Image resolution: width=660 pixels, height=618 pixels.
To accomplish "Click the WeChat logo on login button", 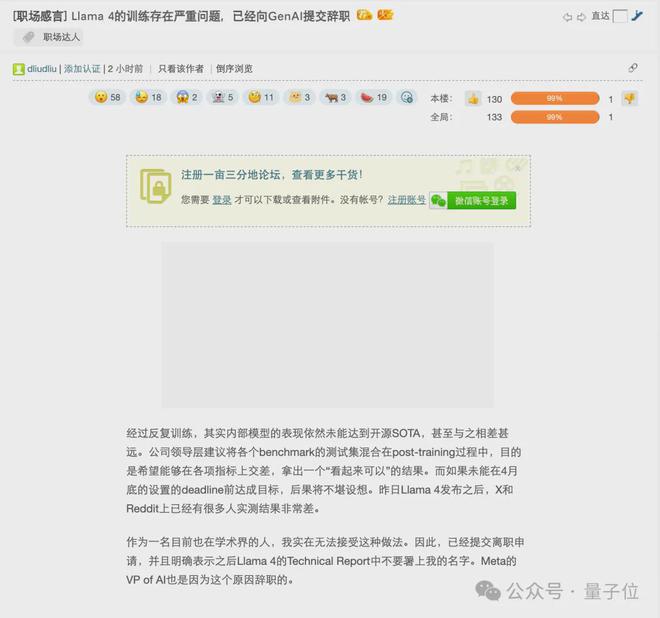I will pyautogui.click(x=438, y=201).
